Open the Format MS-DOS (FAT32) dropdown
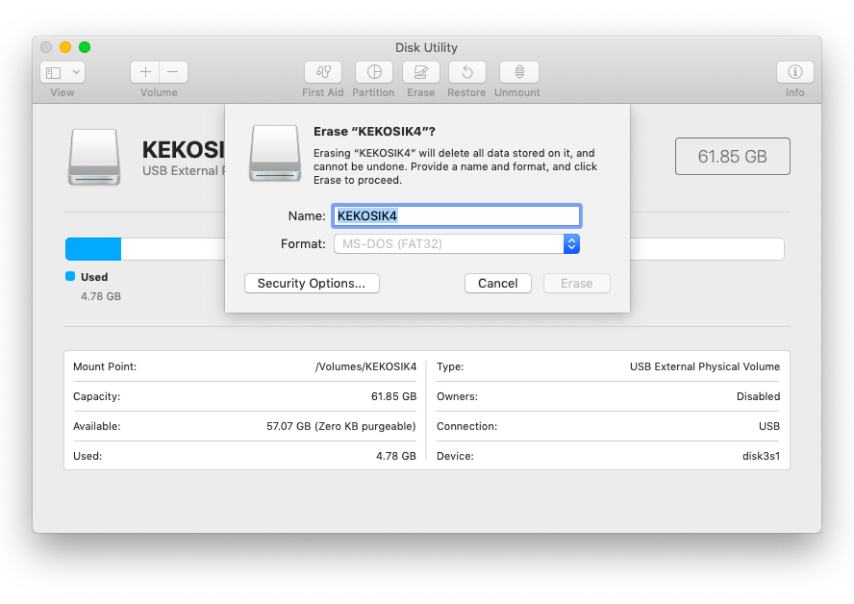 point(456,244)
